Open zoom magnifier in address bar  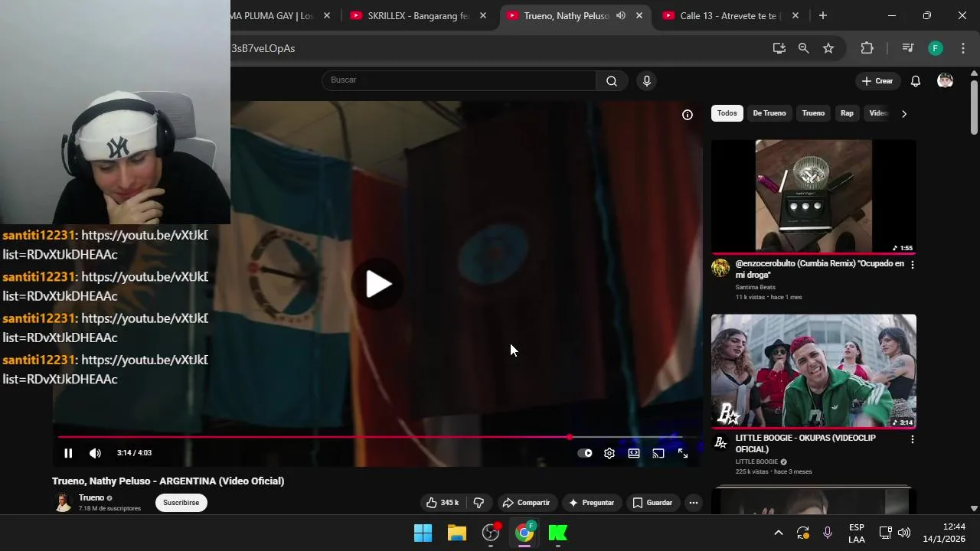coord(804,48)
